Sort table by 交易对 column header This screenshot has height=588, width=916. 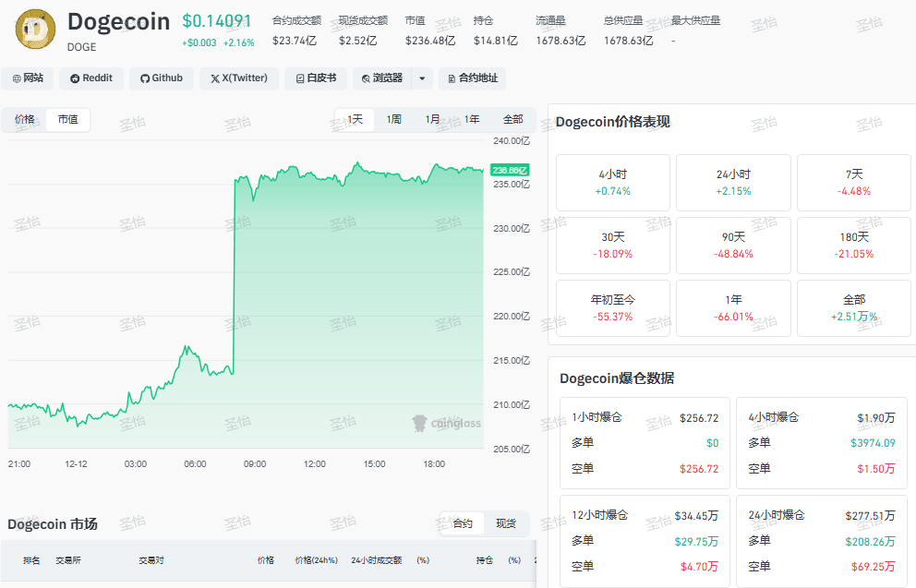[x=151, y=560]
